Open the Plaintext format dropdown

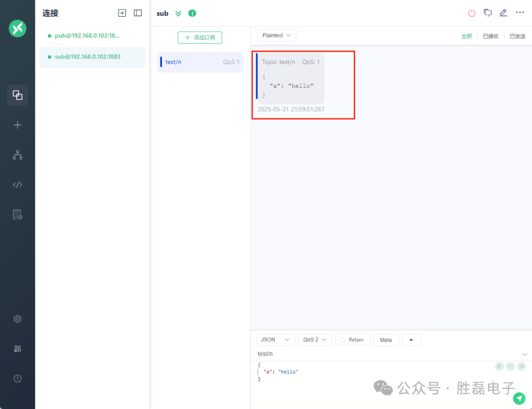click(276, 35)
